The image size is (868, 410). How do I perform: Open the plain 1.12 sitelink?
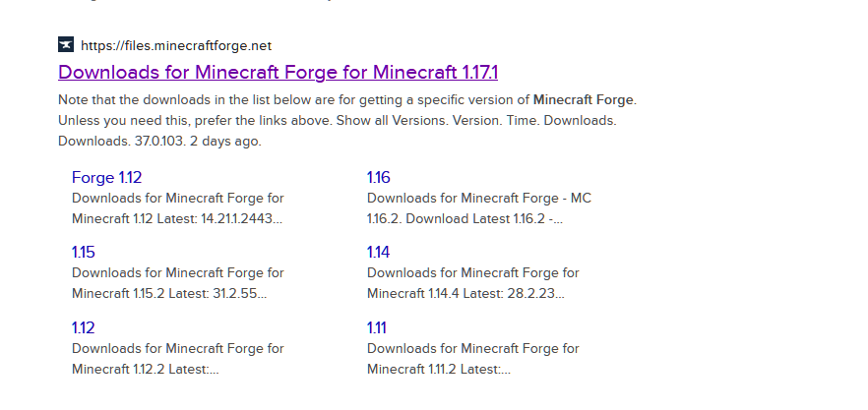coord(84,327)
